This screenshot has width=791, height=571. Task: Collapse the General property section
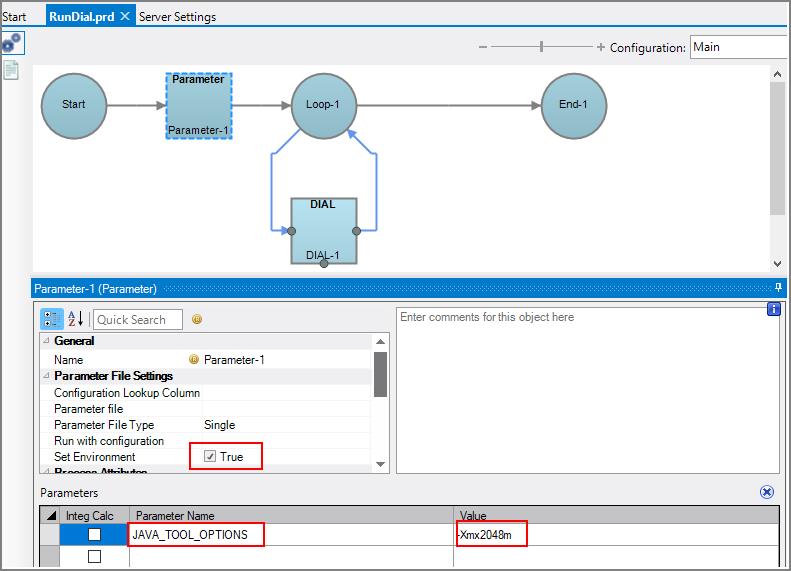click(46, 341)
